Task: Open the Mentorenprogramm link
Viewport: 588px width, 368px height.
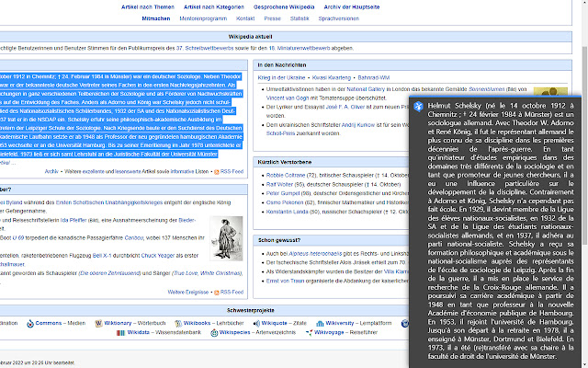Action: (203, 18)
